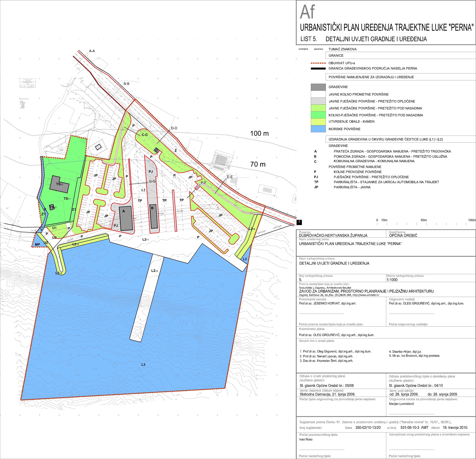Click the 1:1000 map scale value
Image resolution: width=476 pixels, height=459 pixels.
pos(392,280)
